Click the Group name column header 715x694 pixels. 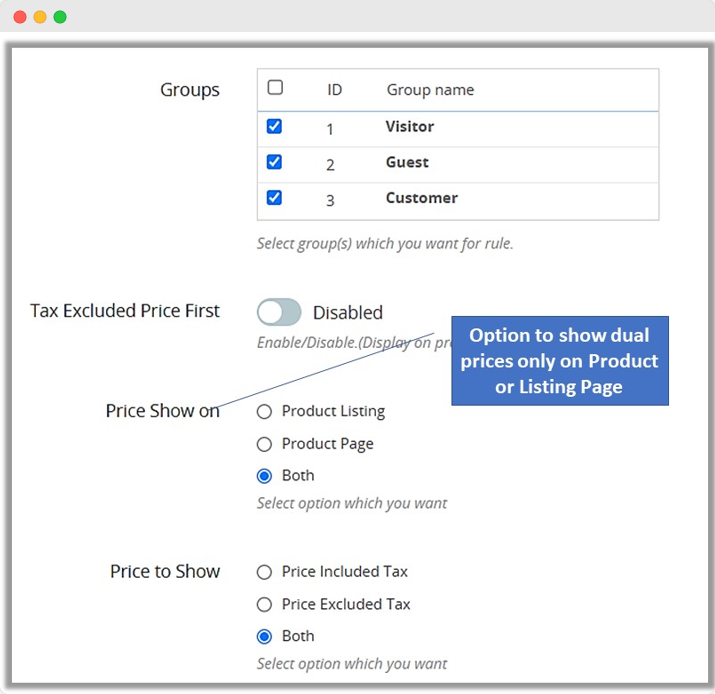[430, 90]
